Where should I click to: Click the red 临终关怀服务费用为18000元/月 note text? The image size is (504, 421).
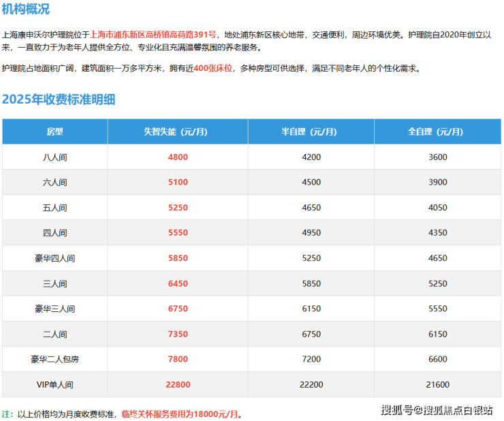click(181, 414)
